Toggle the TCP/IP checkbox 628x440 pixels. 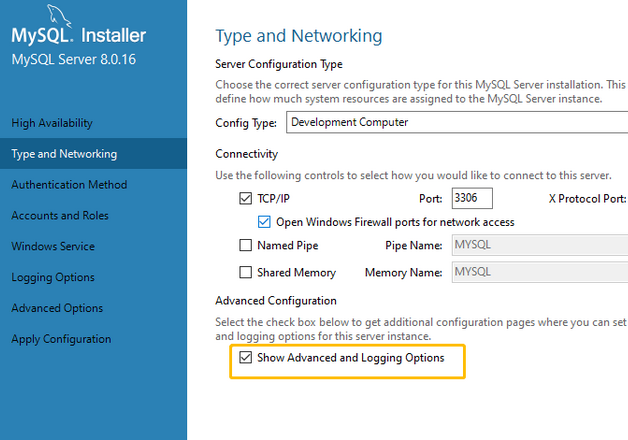(246, 198)
